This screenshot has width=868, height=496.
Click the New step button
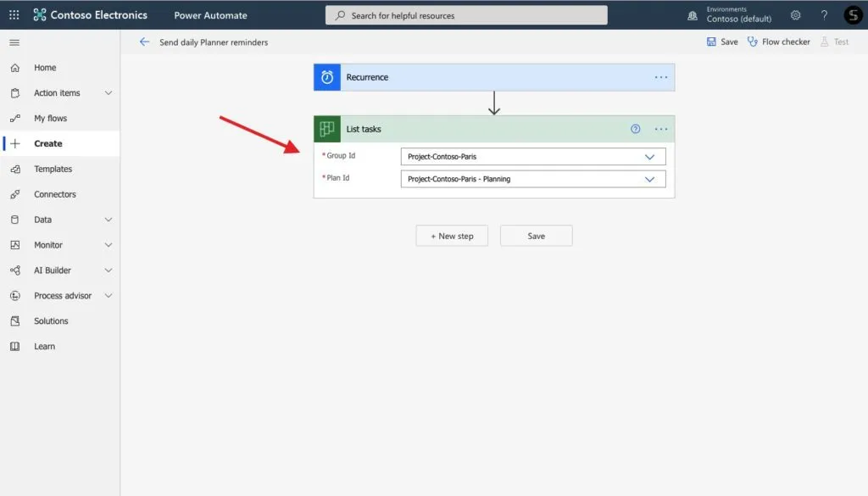(452, 236)
